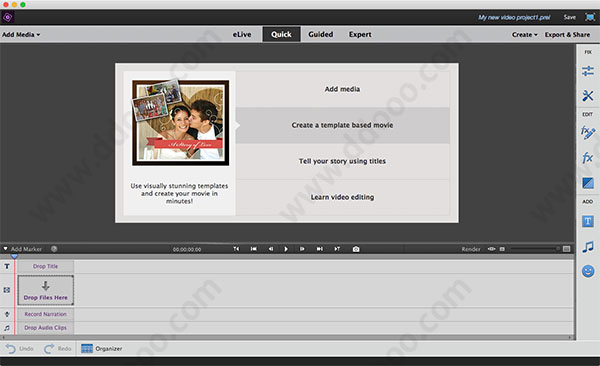Click the Drop Title placeholder
This screenshot has width=600, height=366.
coord(46,266)
